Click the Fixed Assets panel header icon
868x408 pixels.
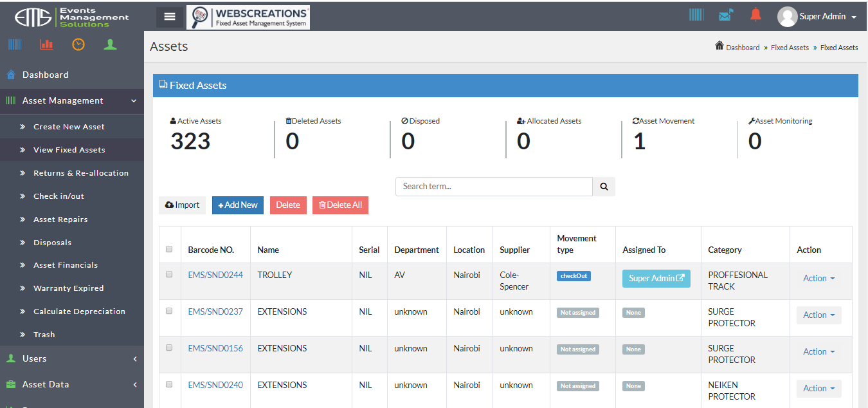pos(163,85)
